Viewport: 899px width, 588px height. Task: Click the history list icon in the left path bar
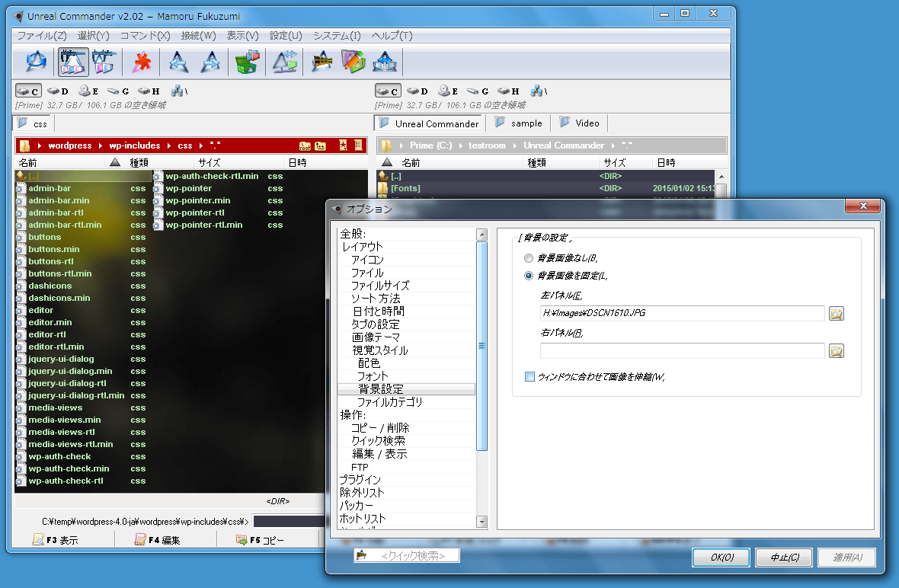[x=358, y=145]
